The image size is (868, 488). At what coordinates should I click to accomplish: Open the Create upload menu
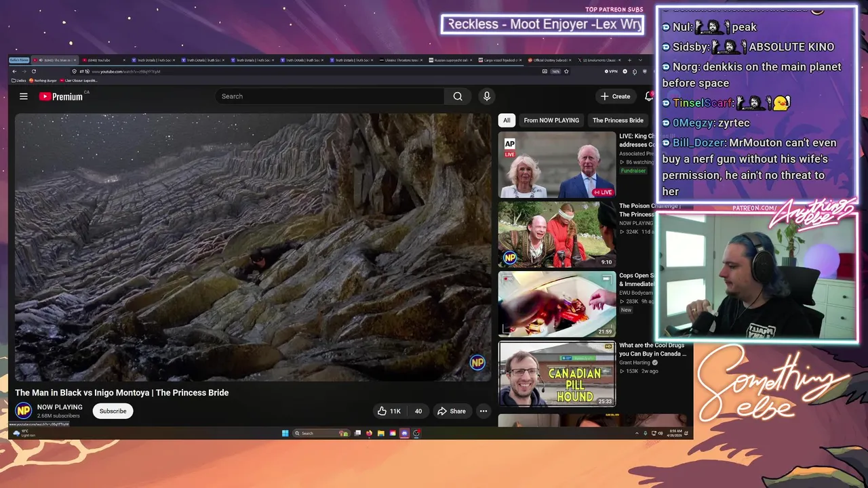coord(616,96)
